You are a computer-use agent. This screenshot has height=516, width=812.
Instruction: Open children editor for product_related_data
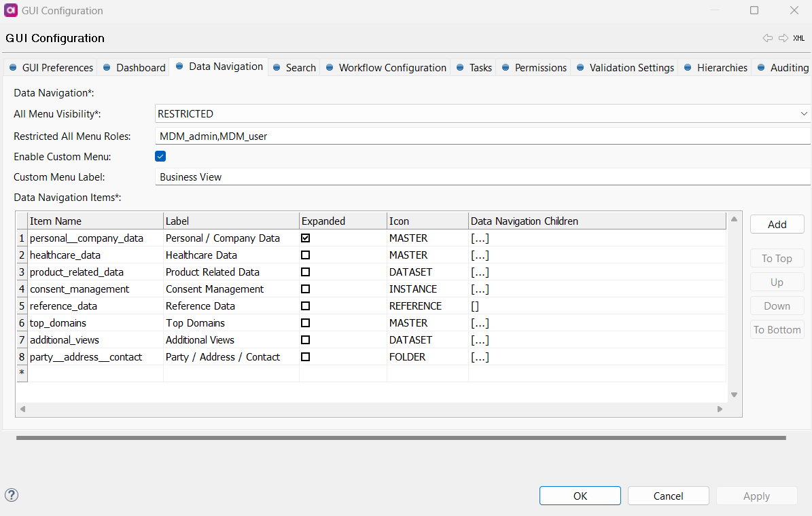480,272
